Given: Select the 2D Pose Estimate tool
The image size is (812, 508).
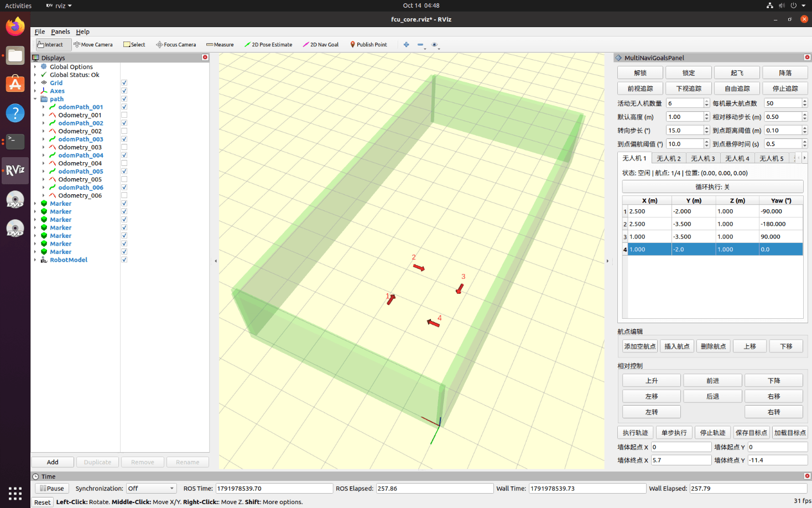Looking at the screenshot, I should pos(268,45).
